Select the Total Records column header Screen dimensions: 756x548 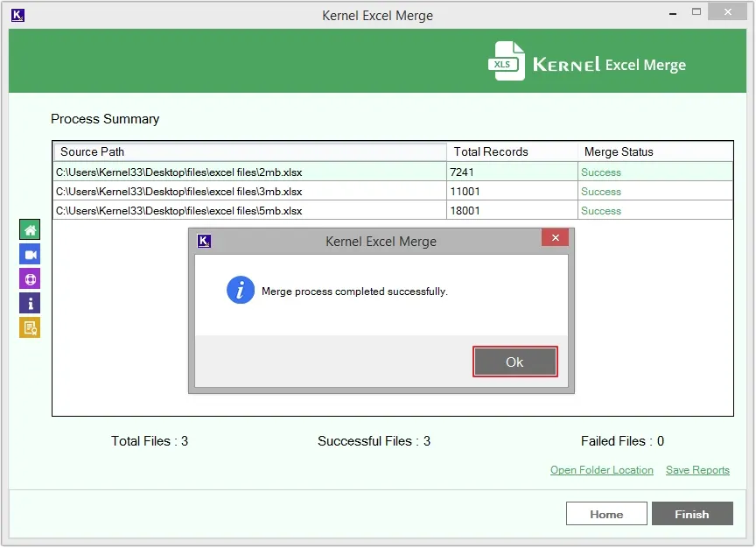coord(512,151)
